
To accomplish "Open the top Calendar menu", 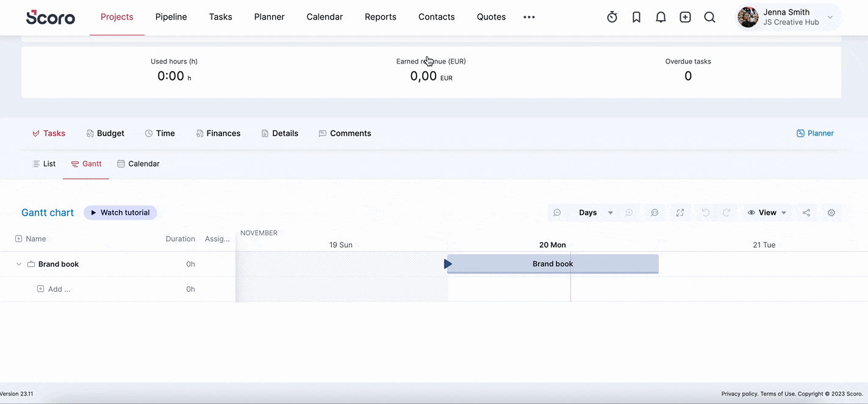I will pos(325,17).
